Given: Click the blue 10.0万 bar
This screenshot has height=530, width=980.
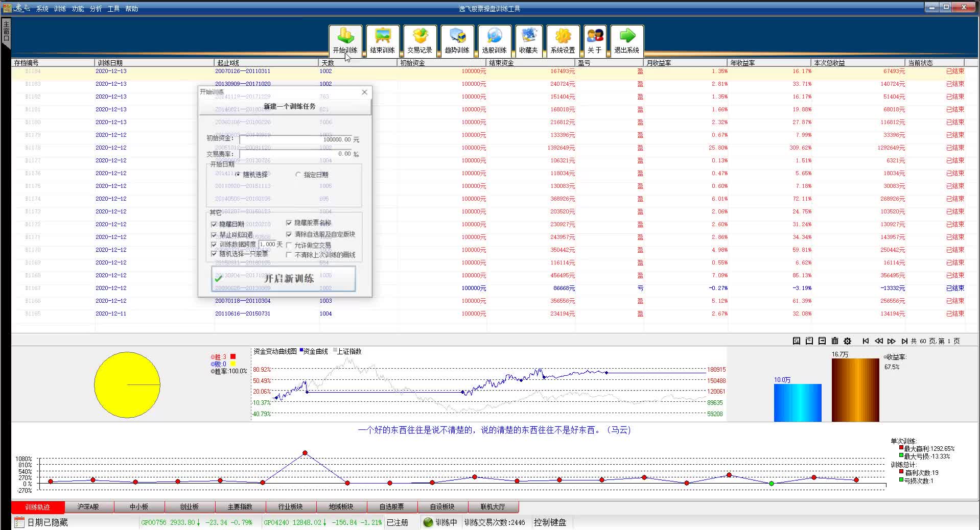Looking at the screenshot, I should (x=798, y=403).
